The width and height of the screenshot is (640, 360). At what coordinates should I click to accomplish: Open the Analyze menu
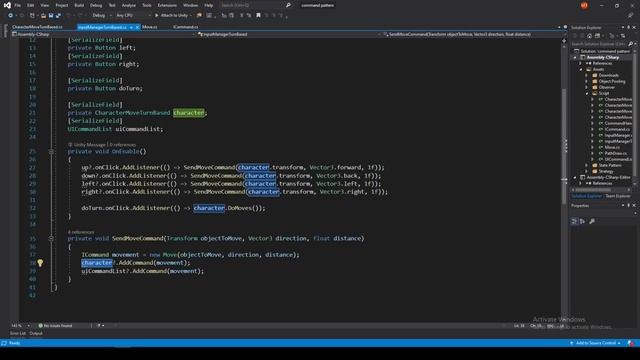(129, 5)
